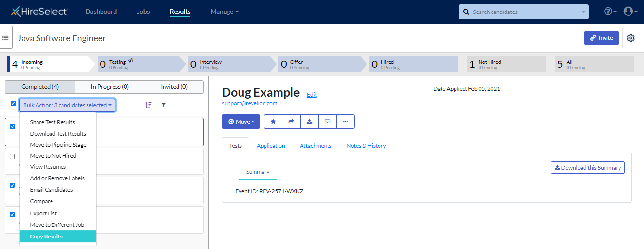This screenshot has width=644, height=249.
Task: Check the second candidate checkbox
Action: point(13,156)
